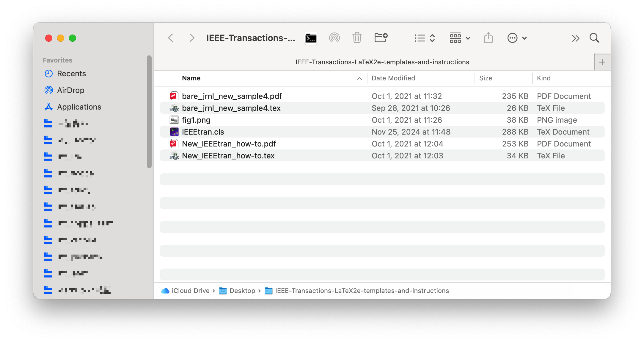
Task: Click PDF icon of bare_jrnl_new_sample4.pdf
Action: 174,96
